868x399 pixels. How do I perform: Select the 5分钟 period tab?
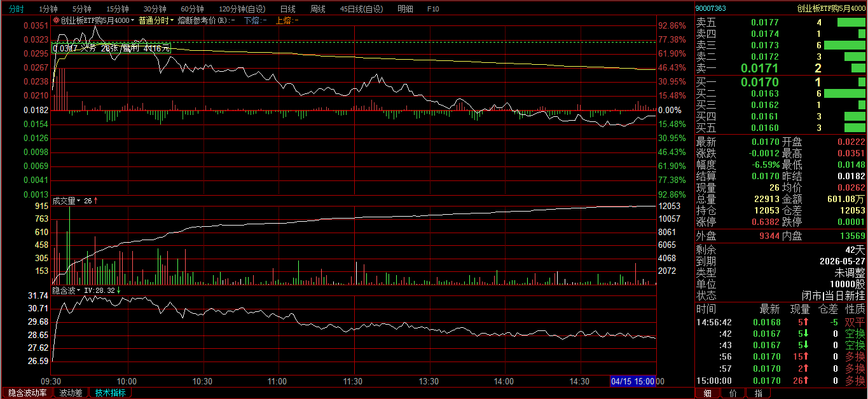[x=81, y=9]
